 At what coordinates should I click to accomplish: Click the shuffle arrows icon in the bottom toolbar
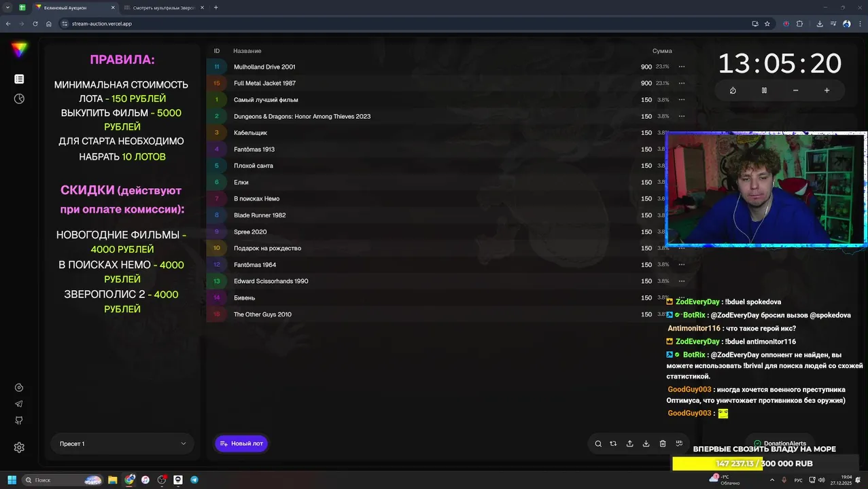(x=613, y=443)
